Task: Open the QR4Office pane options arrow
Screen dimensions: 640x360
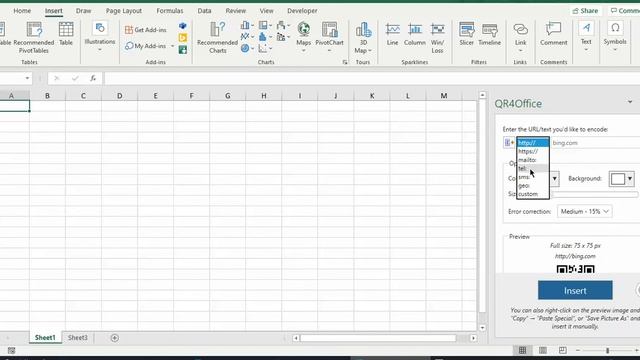Action: tap(630, 102)
